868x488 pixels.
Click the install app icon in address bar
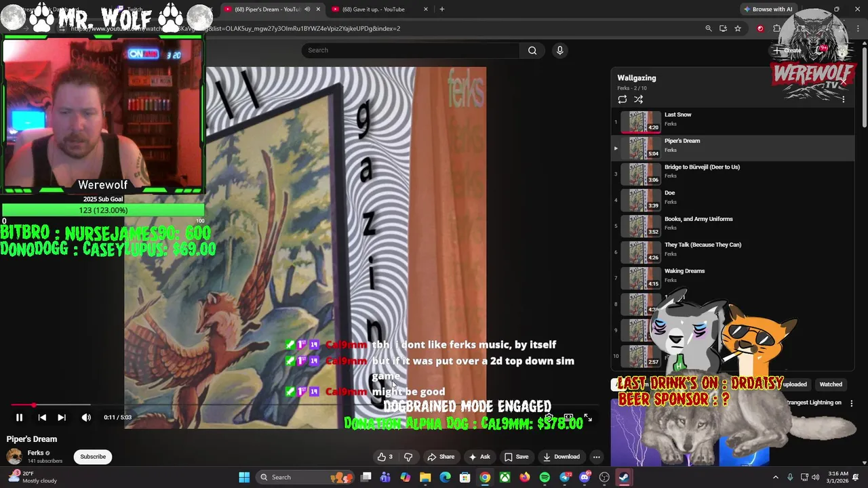pyautogui.click(x=723, y=28)
